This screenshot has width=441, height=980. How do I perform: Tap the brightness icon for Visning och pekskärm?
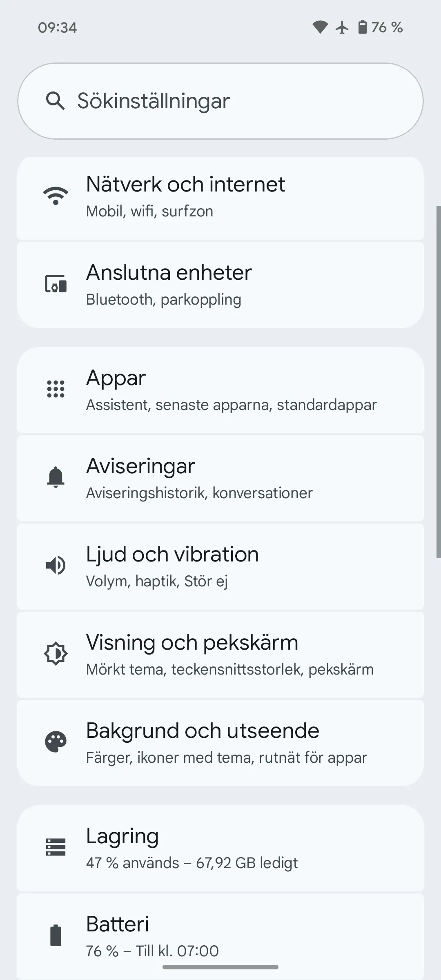pos(56,653)
